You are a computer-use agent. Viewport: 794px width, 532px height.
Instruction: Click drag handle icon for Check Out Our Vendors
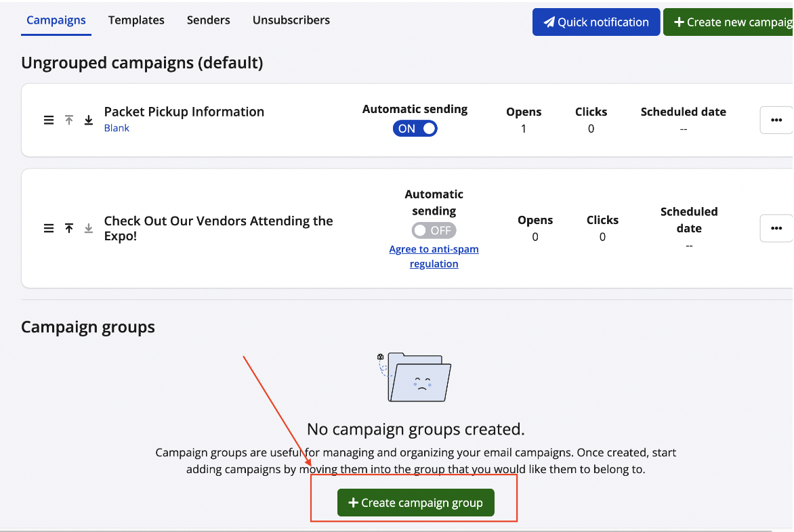pyautogui.click(x=49, y=229)
